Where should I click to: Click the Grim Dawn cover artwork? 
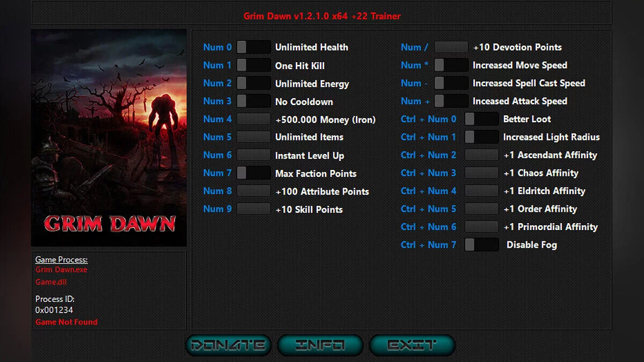109,137
